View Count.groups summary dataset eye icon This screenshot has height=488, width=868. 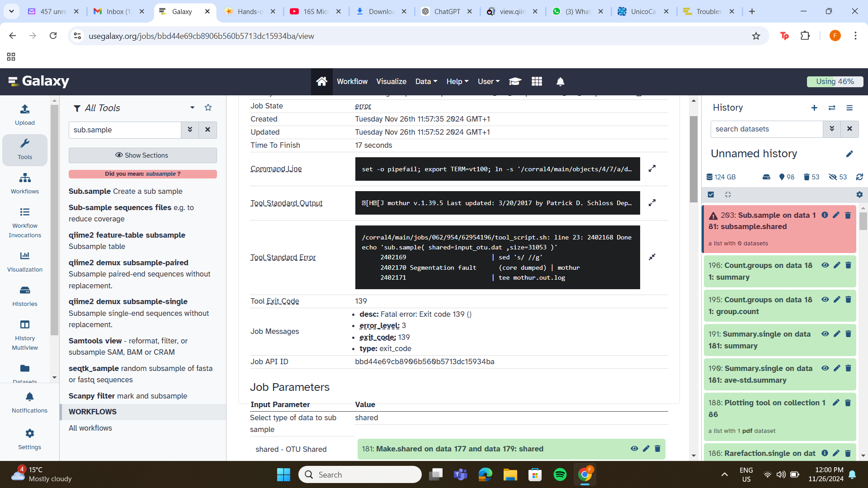pyautogui.click(x=825, y=265)
